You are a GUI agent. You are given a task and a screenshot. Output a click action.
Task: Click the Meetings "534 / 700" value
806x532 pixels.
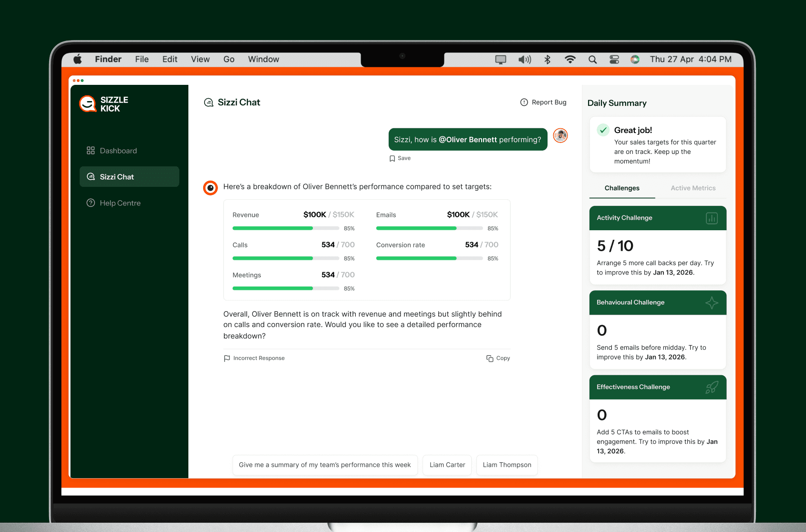[x=338, y=275]
